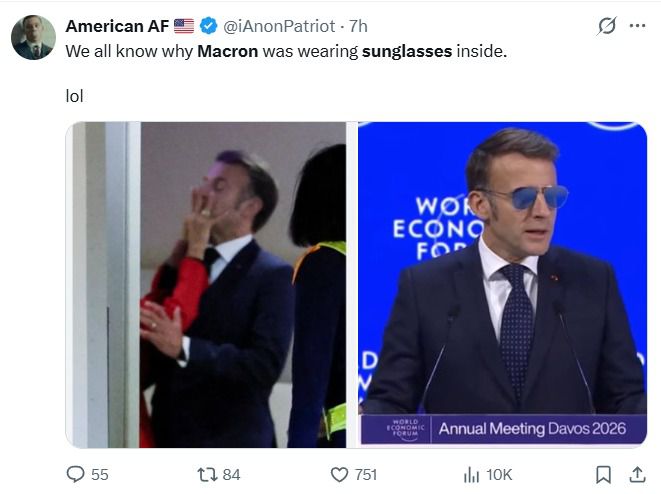The image size is (661, 494).
Task: Click the 84 reposts count
Action: point(231,474)
